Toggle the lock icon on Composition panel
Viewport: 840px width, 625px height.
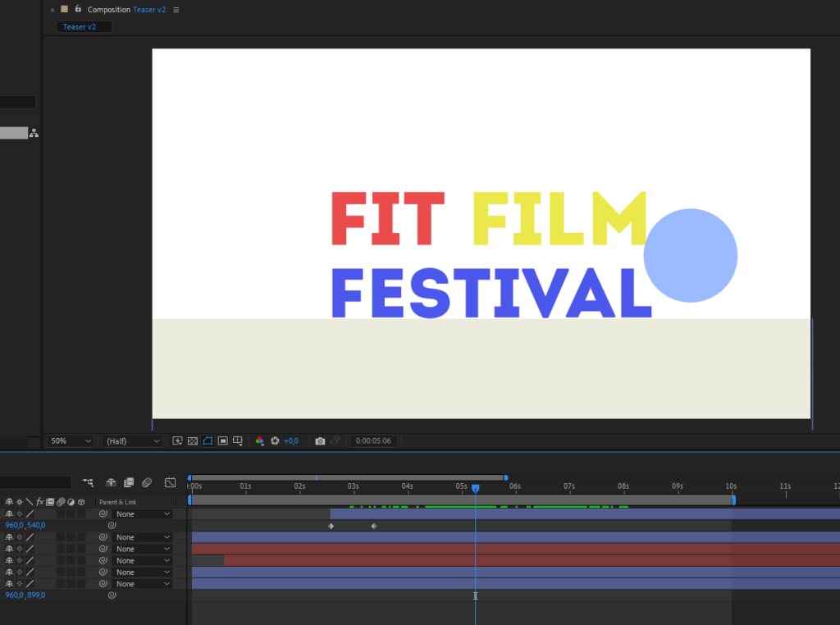78,9
